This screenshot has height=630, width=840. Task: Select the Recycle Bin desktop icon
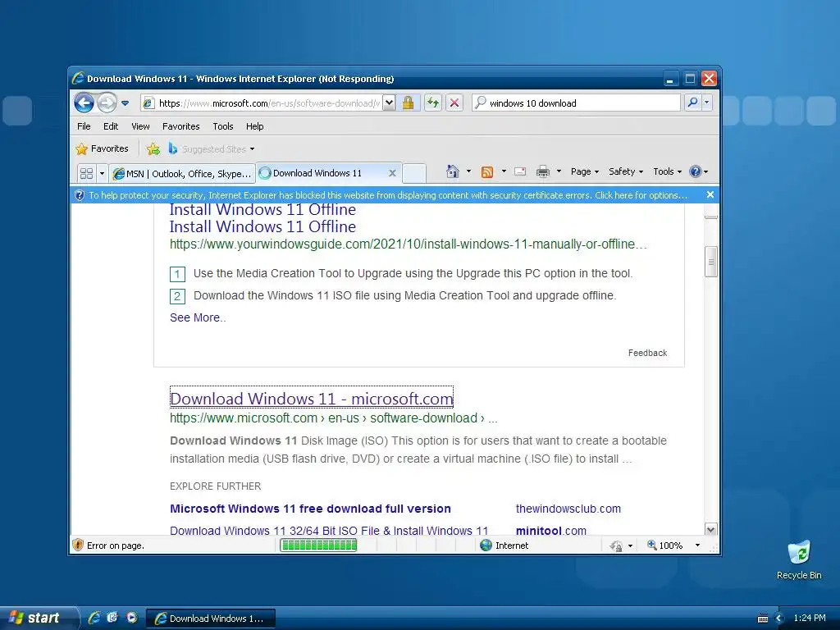[x=799, y=559]
